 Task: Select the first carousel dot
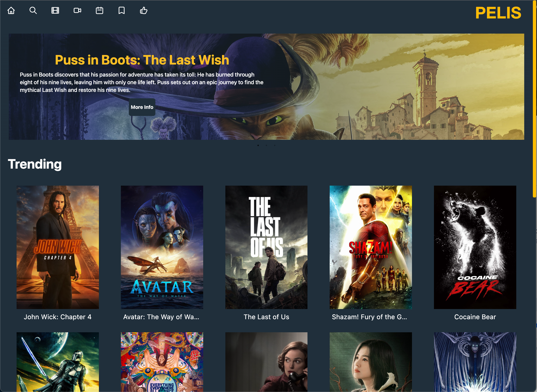pyautogui.click(x=258, y=145)
